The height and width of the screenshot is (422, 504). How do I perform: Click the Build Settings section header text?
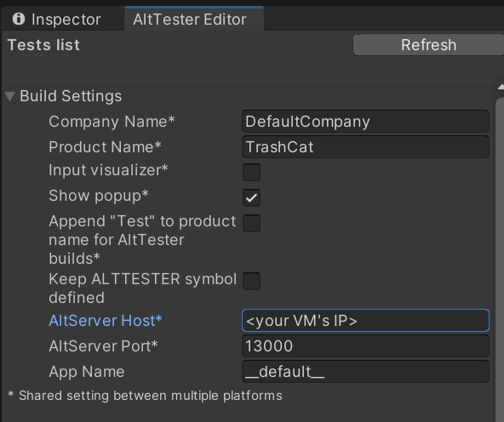click(x=71, y=96)
